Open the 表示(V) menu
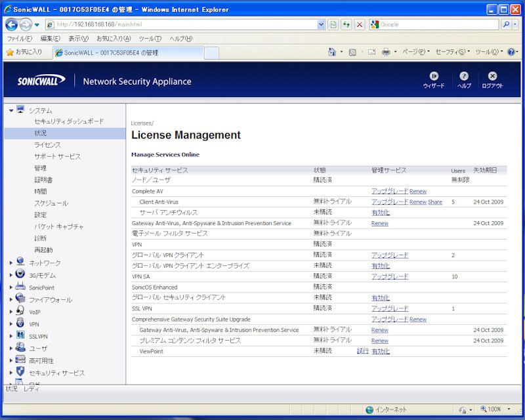Screen dimensions: 525x420 tap(78, 39)
